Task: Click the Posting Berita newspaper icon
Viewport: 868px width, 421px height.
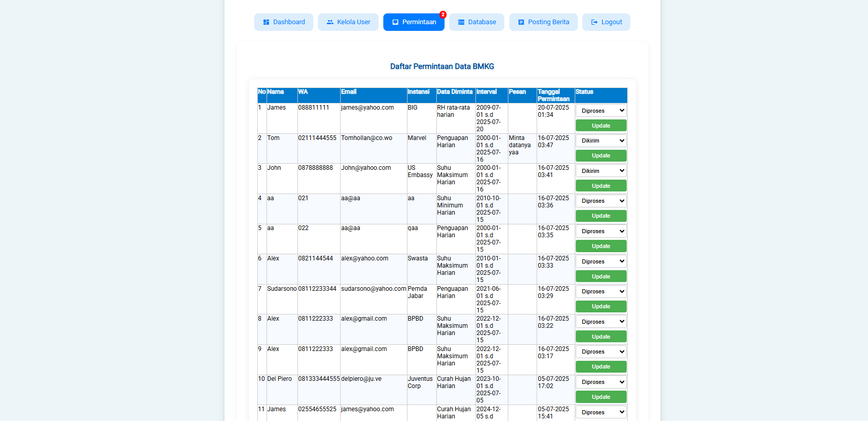Action: point(521,22)
